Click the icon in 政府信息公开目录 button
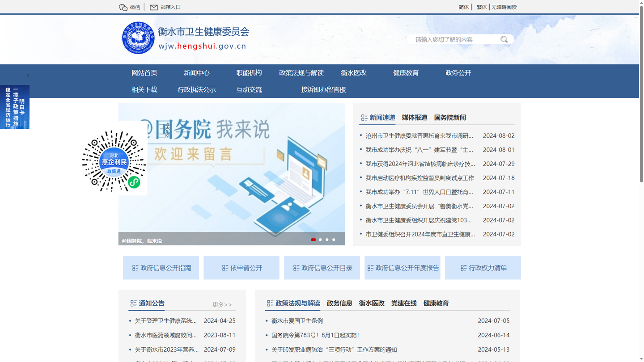This screenshot has height=362, width=644. 296,268
